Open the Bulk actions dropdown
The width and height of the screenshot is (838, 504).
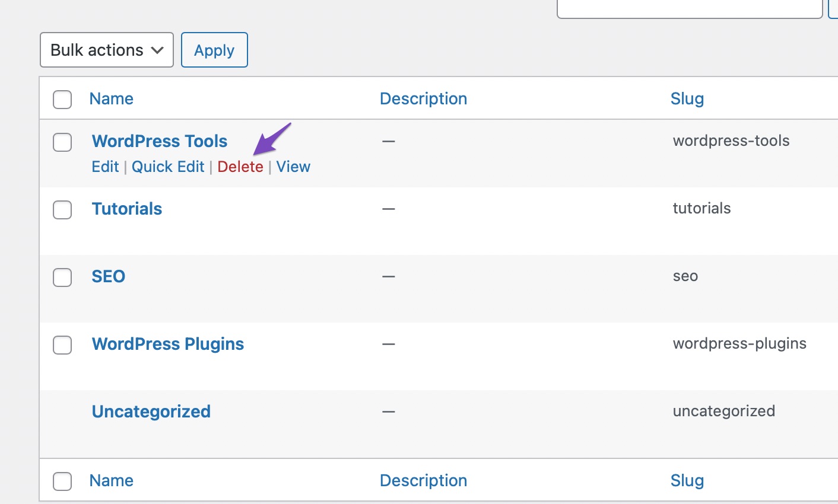(x=107, y=50)
